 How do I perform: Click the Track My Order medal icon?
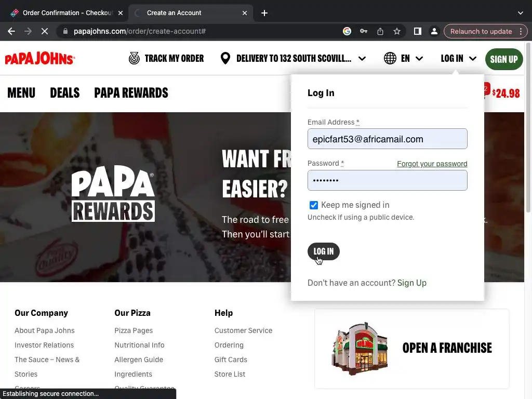[134, 58]
